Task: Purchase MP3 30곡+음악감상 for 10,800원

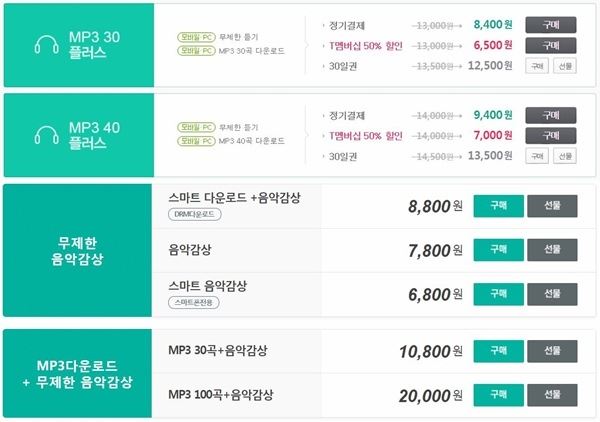Action: pos(498,350)
